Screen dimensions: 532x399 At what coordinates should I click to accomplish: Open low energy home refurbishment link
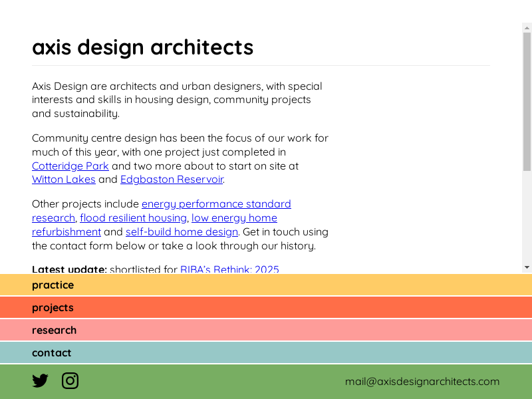(234, 218)
